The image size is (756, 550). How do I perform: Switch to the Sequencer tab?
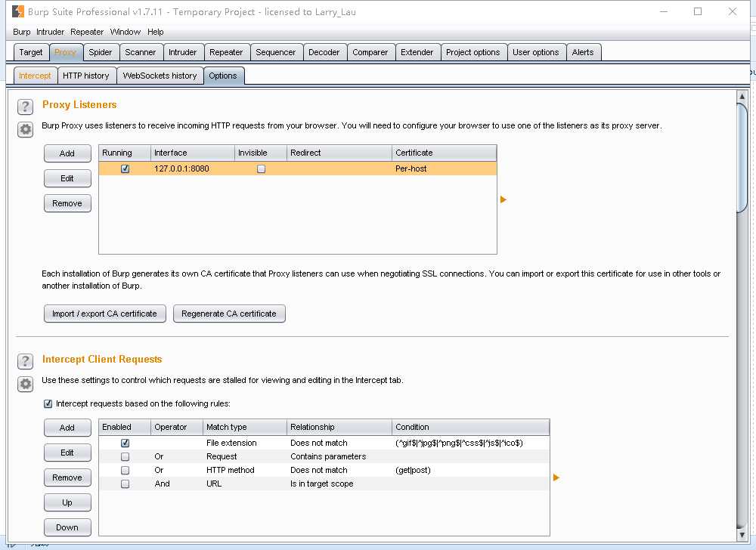click(276, 52)
